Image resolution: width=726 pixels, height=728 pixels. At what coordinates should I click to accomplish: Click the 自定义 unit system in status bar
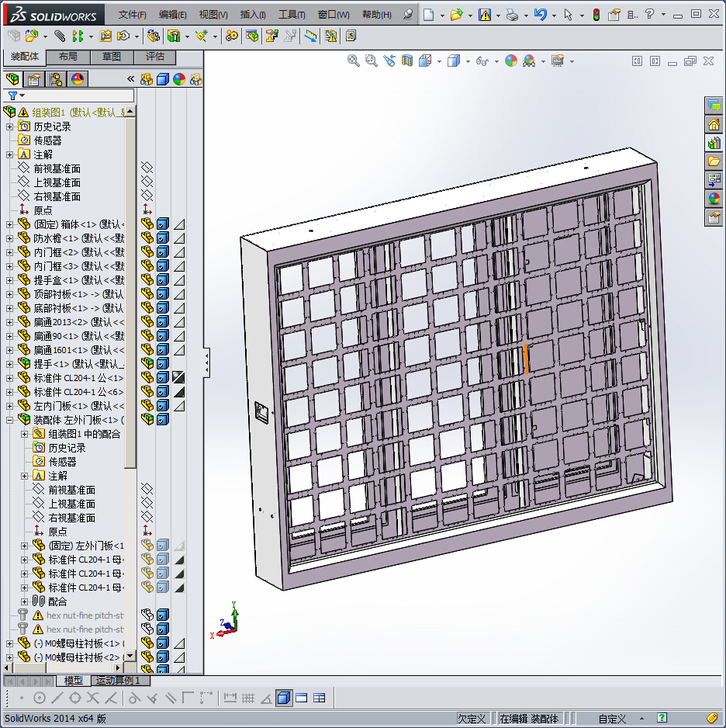tap(612, 719)
